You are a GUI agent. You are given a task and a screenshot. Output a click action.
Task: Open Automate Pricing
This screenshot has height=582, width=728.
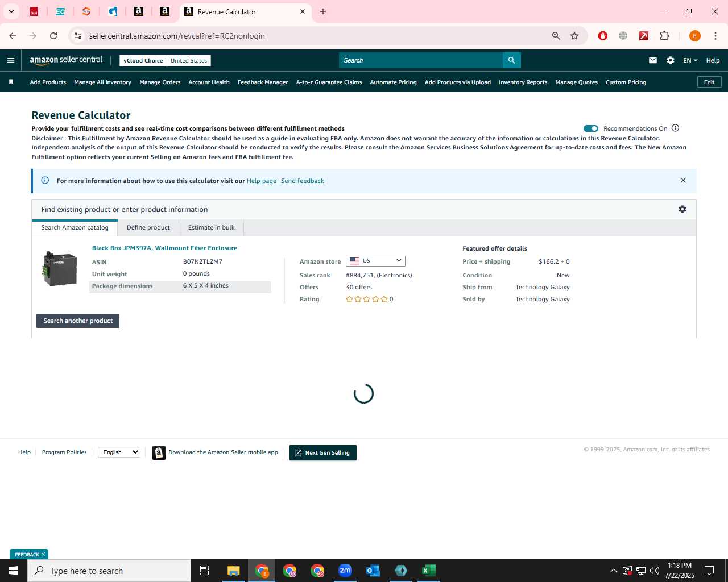click(x=393, y=82)
